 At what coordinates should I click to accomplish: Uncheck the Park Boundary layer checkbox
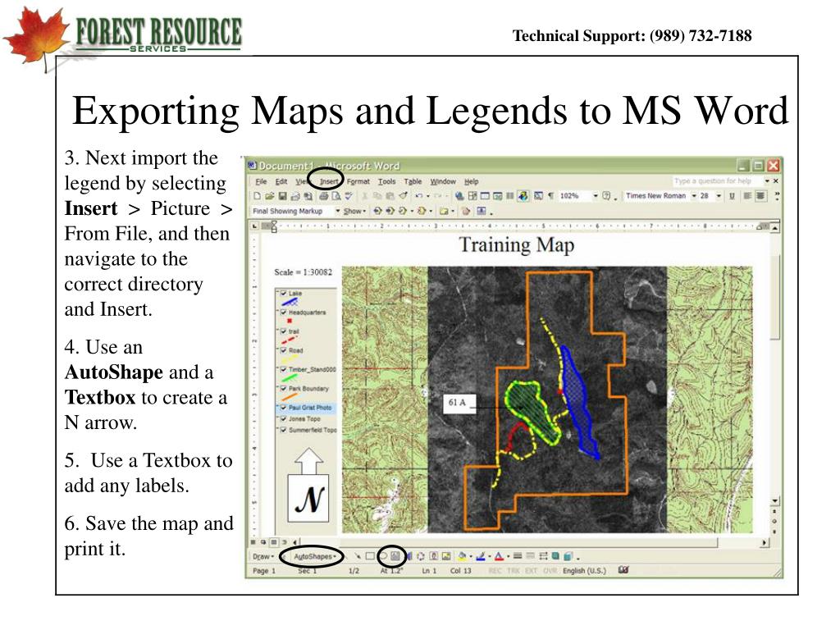pos(284,388)
